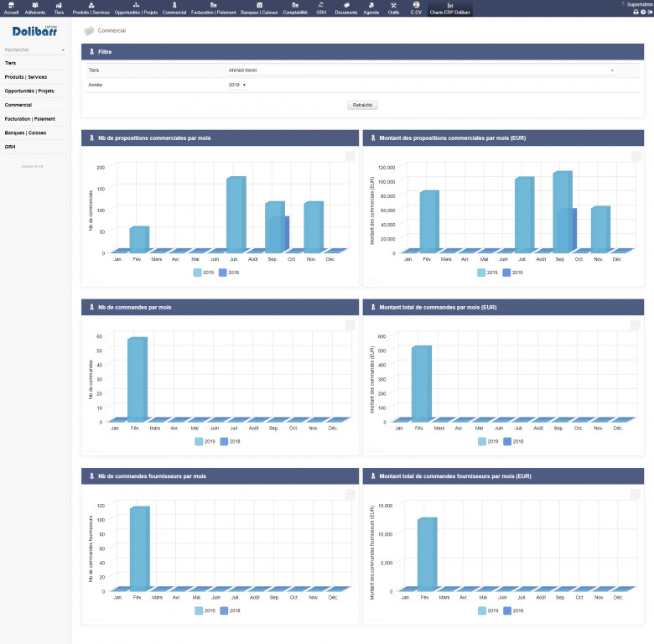The image size is (654, 644).
Task: Open export menu of Nb de commandes chart
Action: point(350,325)
